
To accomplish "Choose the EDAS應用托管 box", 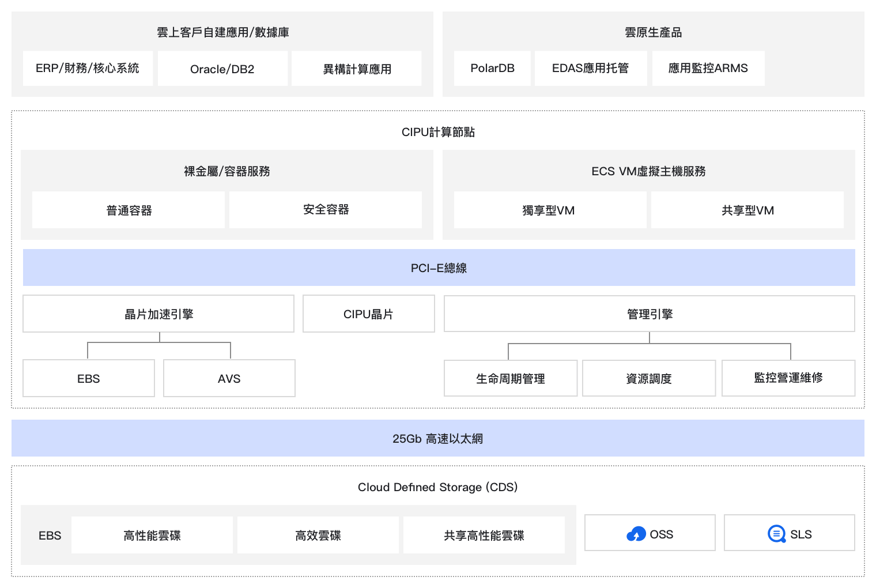I will point(591,68).
